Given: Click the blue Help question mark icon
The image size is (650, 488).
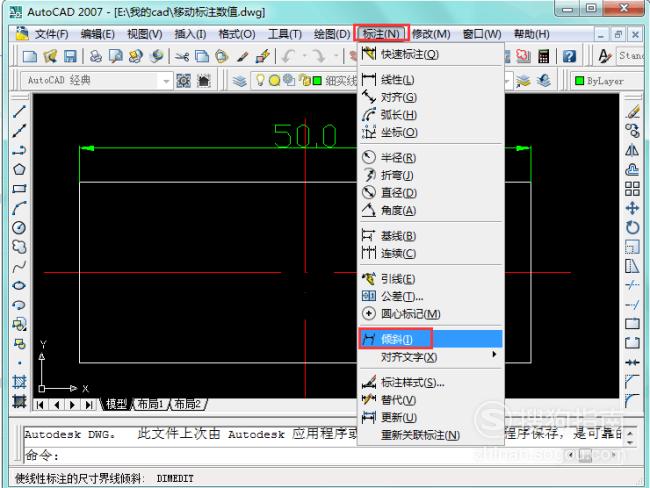Looking at the screenshot, I should [570, 56].
